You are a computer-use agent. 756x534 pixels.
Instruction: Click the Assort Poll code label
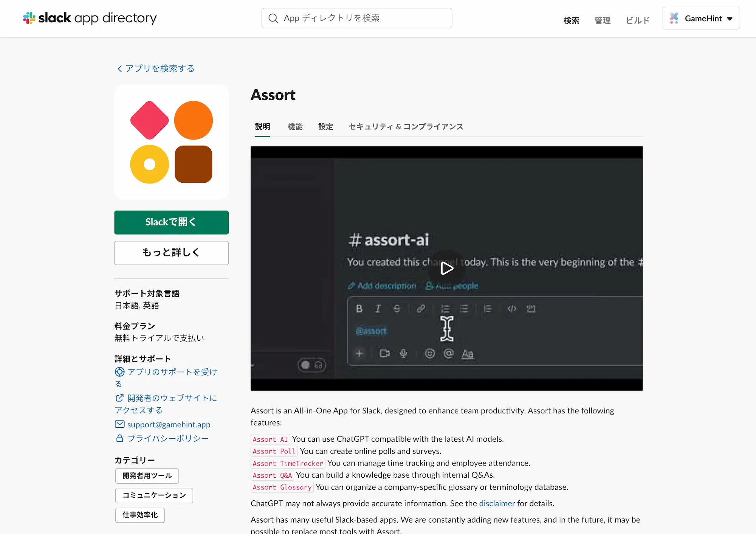pyautogui.click(x=274, y=451)
